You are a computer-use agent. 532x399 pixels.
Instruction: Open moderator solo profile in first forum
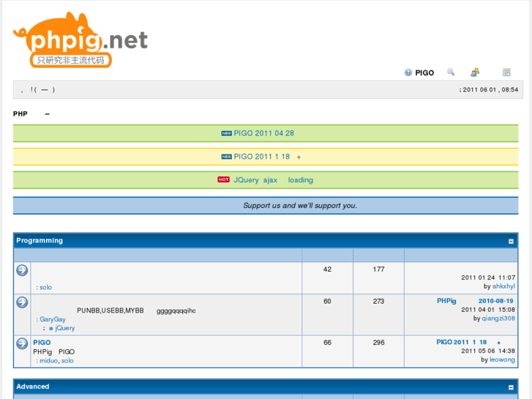(x=46, y=287)
